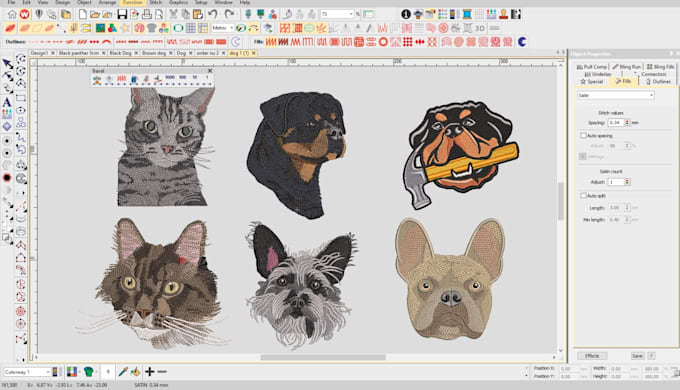
Task: Open the Underlay properties tab
Action: click(598, 75)
